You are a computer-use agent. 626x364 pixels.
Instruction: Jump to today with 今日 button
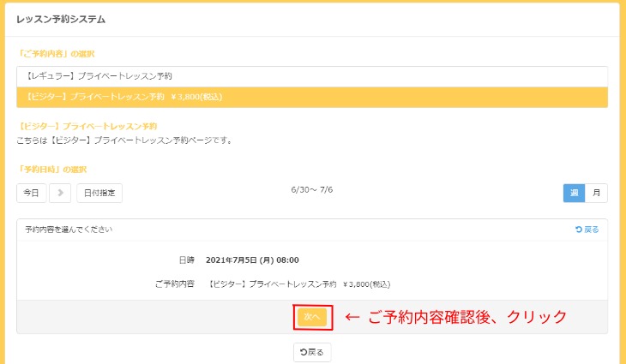click(x=32, y=193)
